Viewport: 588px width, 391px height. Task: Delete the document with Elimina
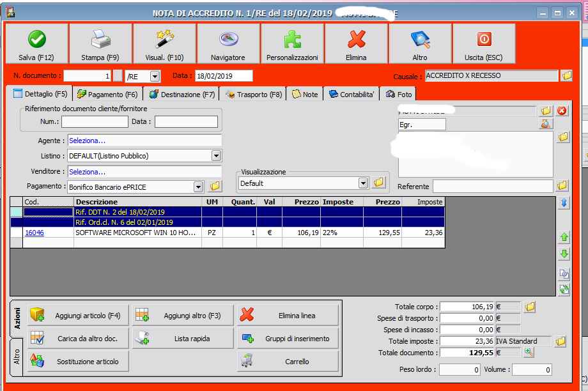pos(356,43)
